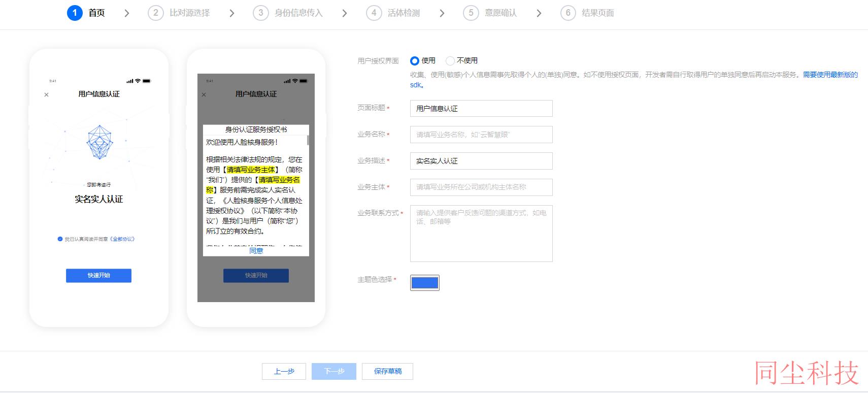This screenshot has height=393, width=868.
Task: Click the 用户信息认证 title in first phone
Action: click(99, 94)
